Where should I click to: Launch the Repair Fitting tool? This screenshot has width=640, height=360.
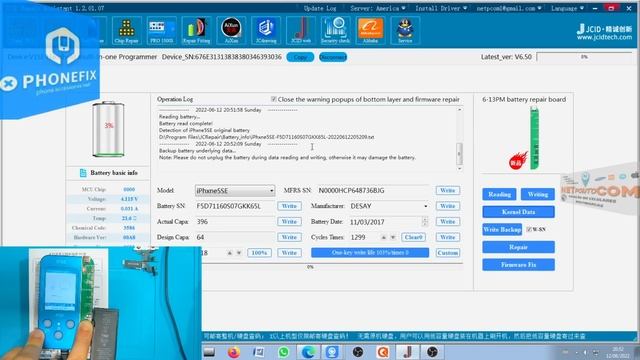196,30
